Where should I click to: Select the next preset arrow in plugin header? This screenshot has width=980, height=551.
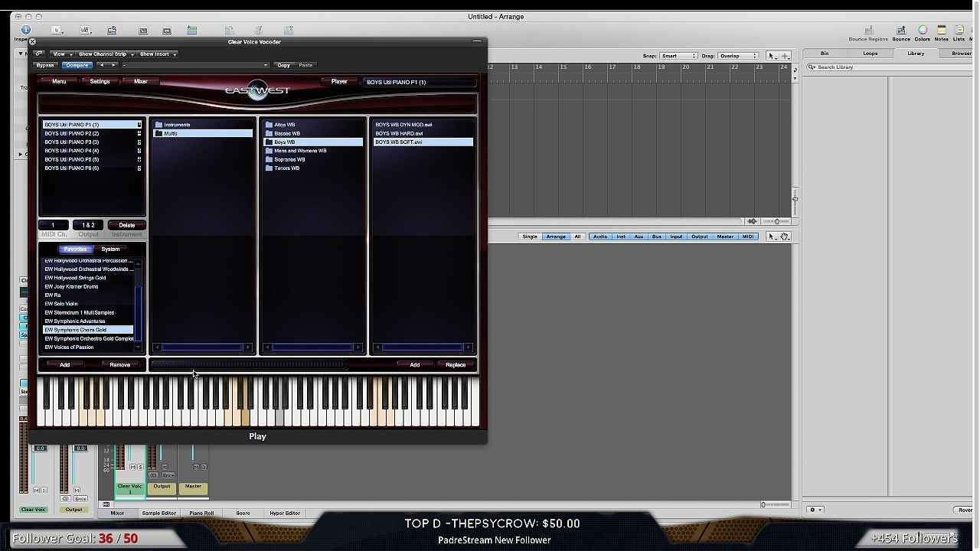coord(113,65)
